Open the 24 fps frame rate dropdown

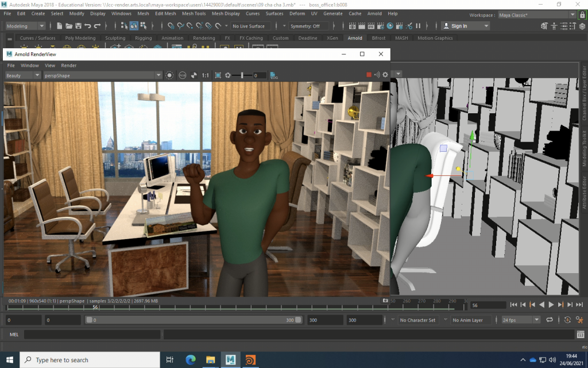pos(521,320)
